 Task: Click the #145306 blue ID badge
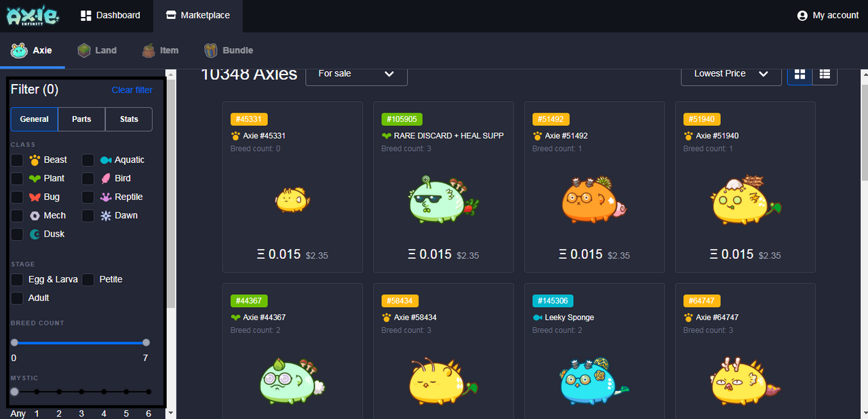553,301
